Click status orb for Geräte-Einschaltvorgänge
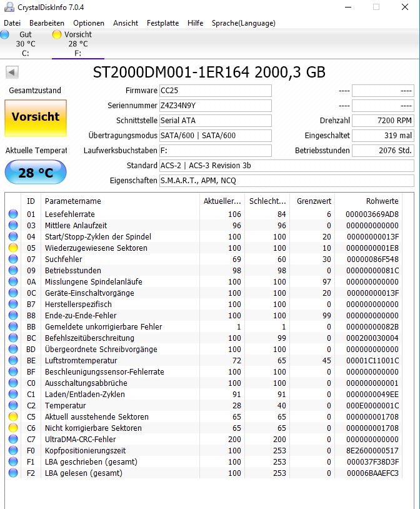The image size is (420, 509). coord(13,293)
